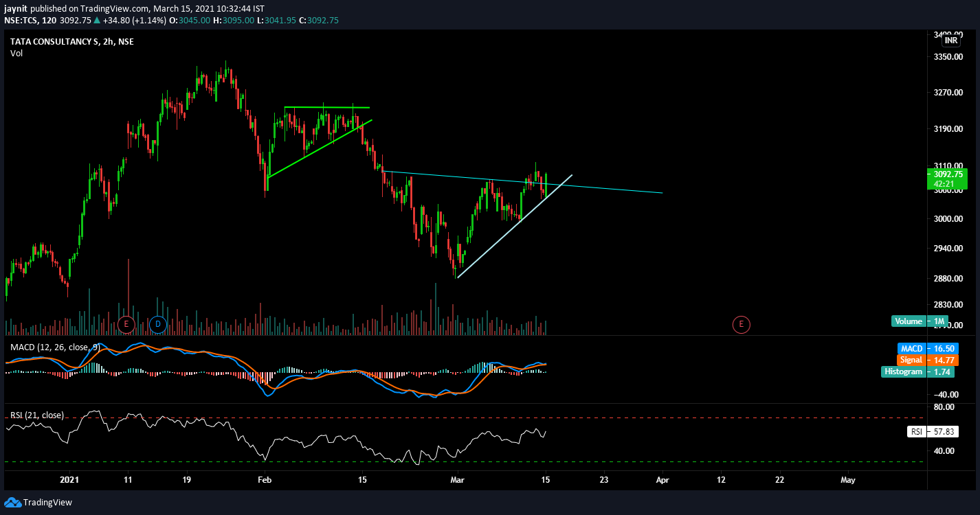
Task: Click the INR currency badge
Action: click(x=951, y=41)
